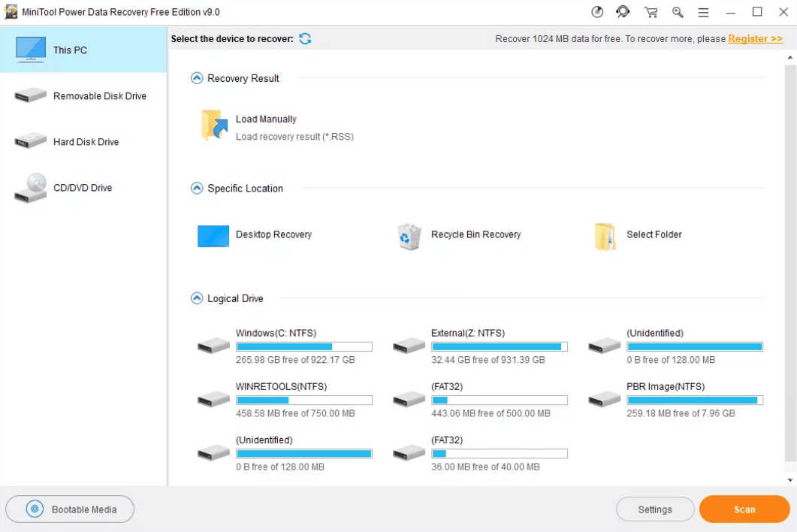797x532 pixels.
Task: Select the Desktop Recovery icon
Action: [213, 235]
